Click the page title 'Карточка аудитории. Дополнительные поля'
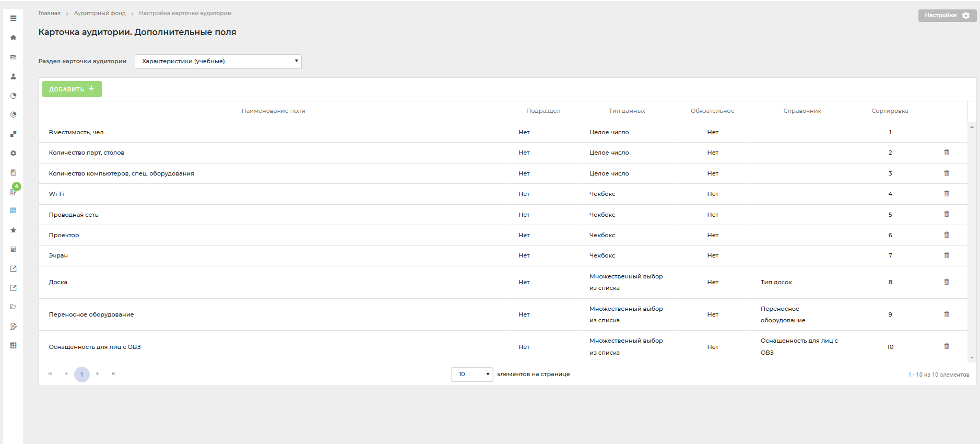Screen dimensions: 980x444 click(x=137, y=32)
